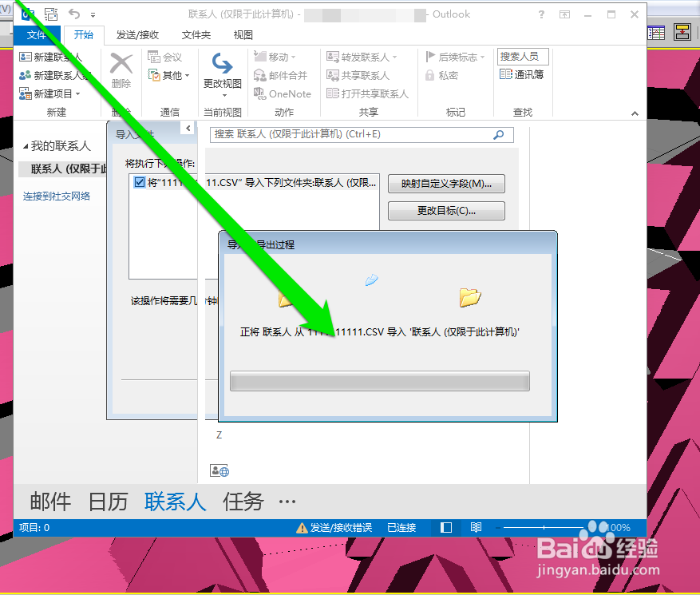The height and width of the screenshot is (595, 700).
Task: Click the yellow layout icon in the background window
Action: [682, 33]
